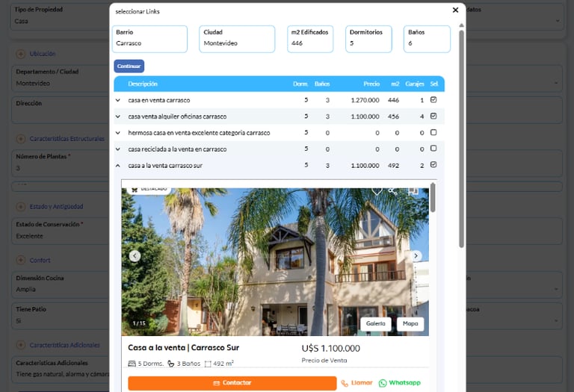Uncheck selection for 'casa en venta carrasco'
The height and width of the screenshot is (392, 574).
[x=433, y=100]
